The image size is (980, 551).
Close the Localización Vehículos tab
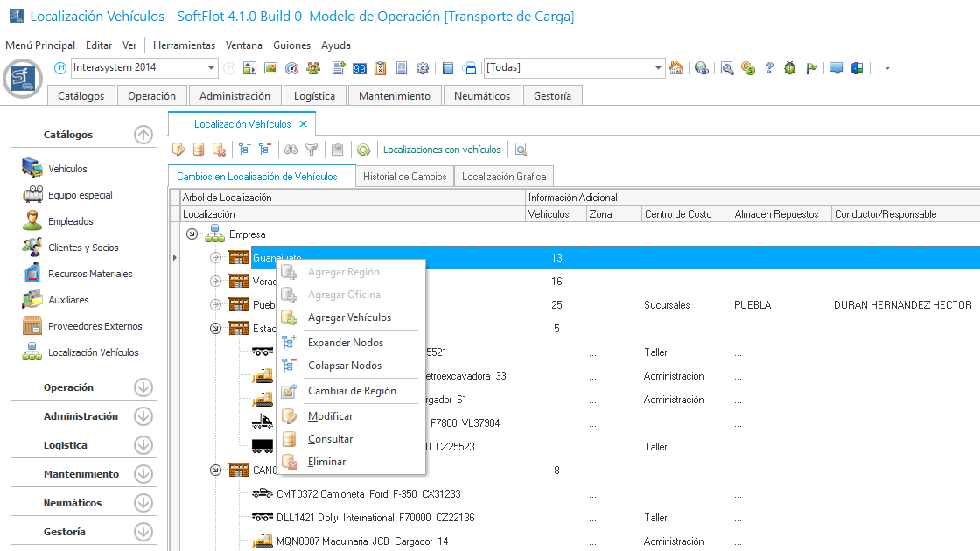pyautogui.click(x=303, y=124)
